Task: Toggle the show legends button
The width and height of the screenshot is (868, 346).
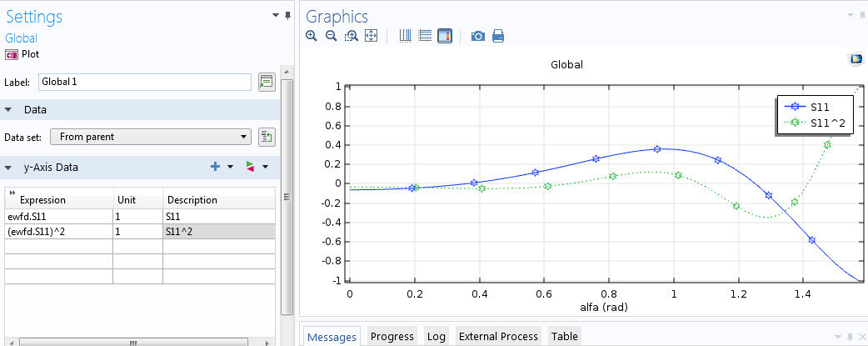Action: (x=445, y=36)
